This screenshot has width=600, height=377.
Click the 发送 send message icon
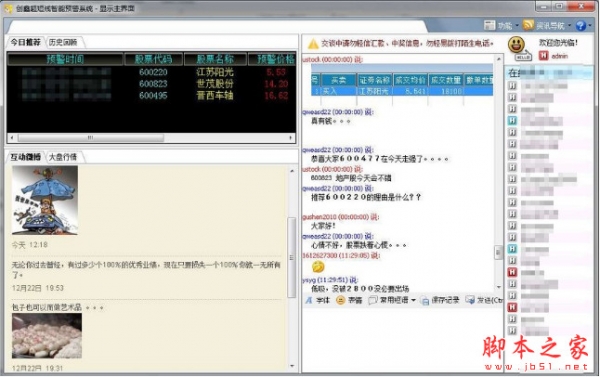pos(470,300)
